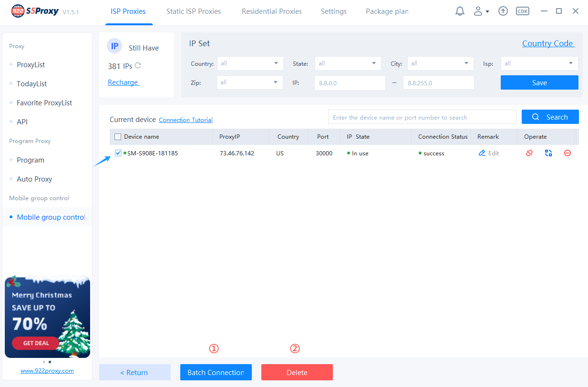Click the upload arrow circle icon
The width and height of the screenshot is (588, 387).
[x=503, y=11]
